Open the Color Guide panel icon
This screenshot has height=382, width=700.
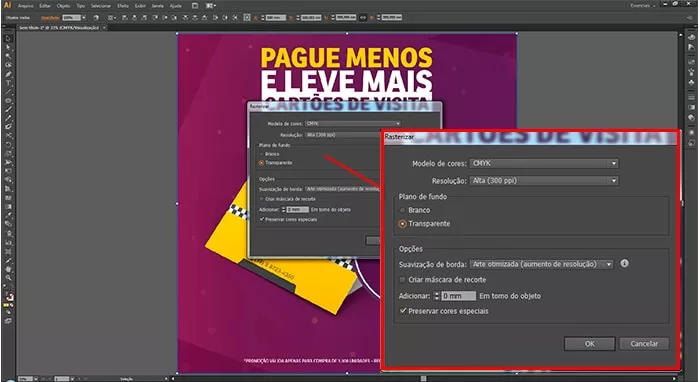point(691,47)
